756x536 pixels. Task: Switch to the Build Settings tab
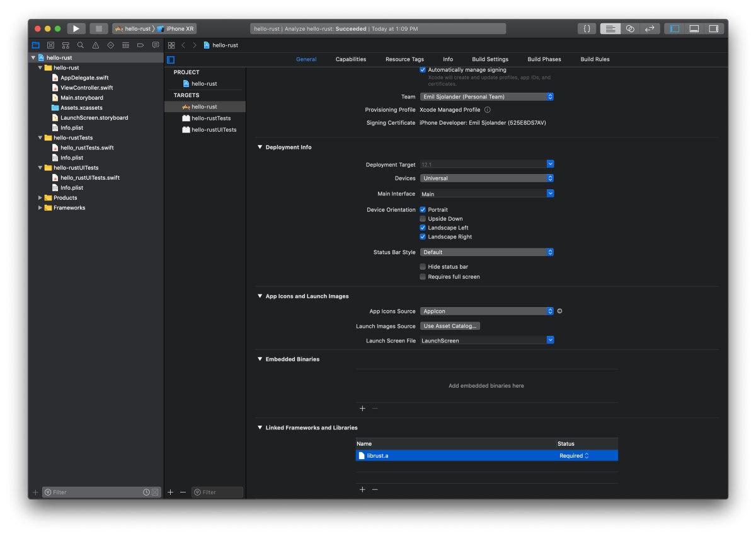point(490,59)
